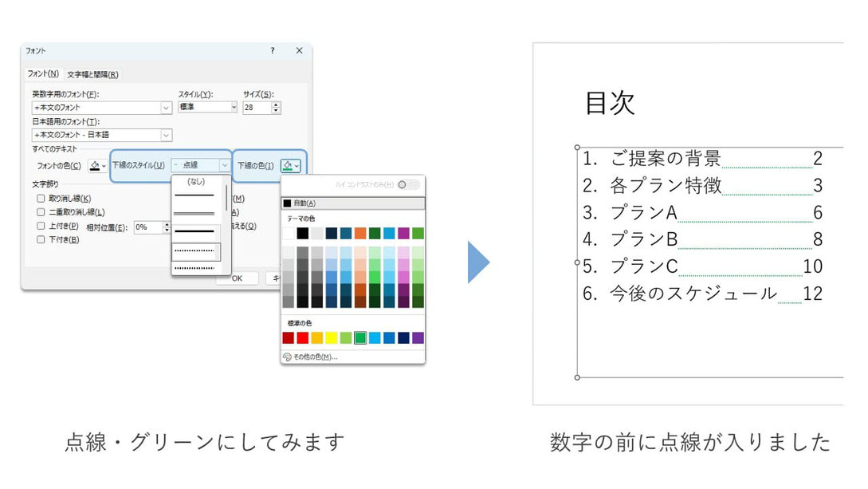Open the underline color bucket button

tap(291, 166)
